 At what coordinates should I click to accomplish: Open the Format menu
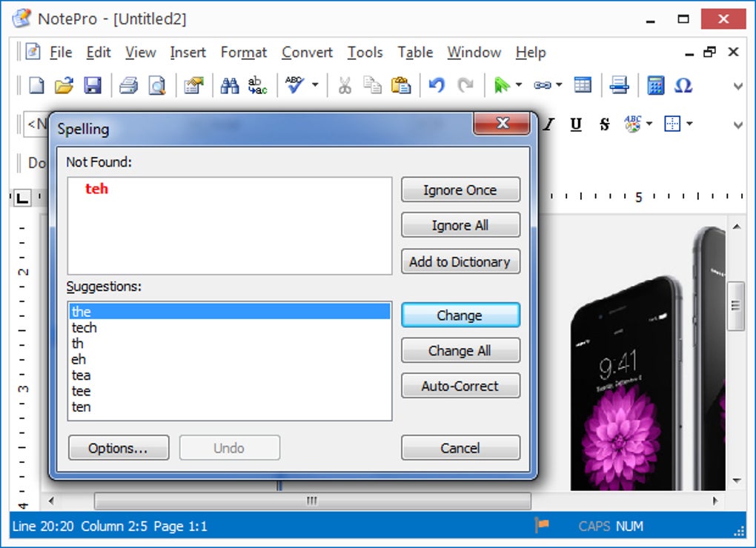pos(244,52)
